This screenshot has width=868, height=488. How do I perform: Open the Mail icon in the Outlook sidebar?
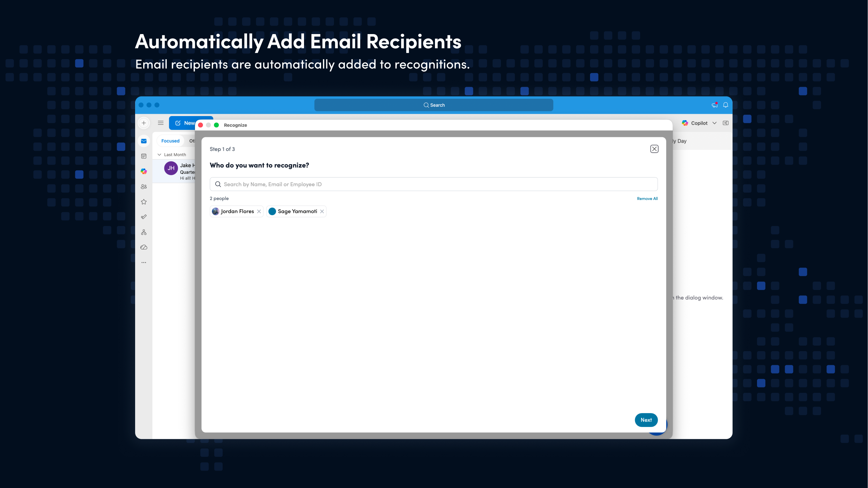pyautogui.click(x=144, y=141)
